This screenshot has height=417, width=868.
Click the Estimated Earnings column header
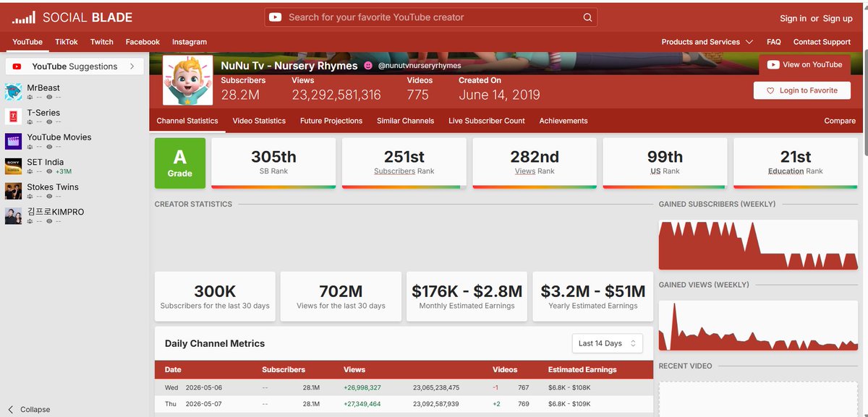click(582, 369)
